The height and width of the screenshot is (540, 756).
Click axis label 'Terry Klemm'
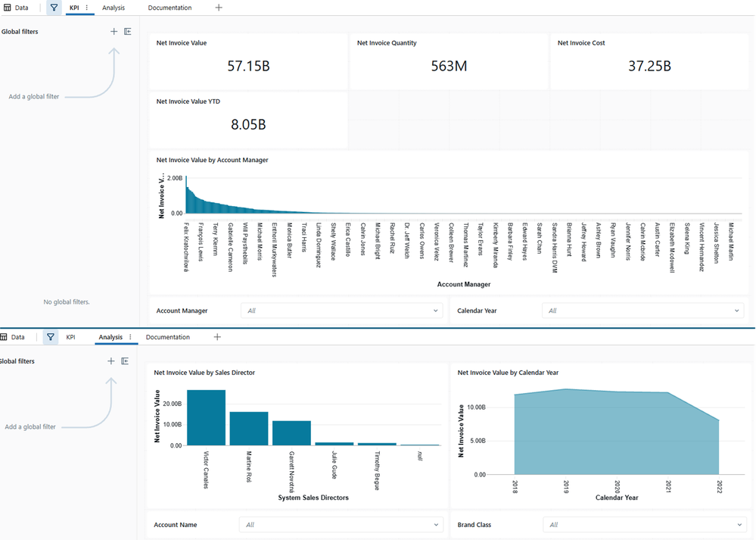click(216, 239)
